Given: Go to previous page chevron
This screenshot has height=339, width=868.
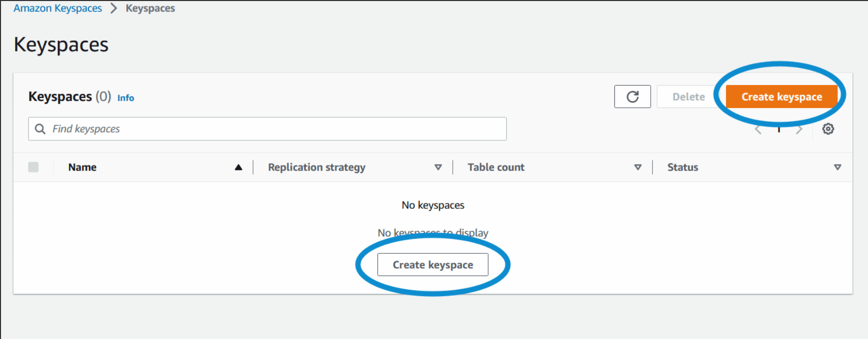Looking at the screenshot, I should (x=758, y=130).
